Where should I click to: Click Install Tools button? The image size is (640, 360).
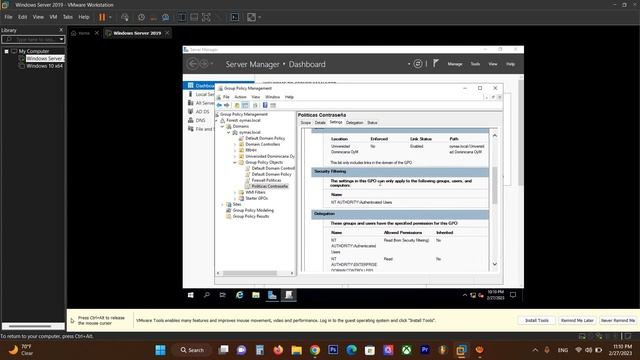coord(536,320)
